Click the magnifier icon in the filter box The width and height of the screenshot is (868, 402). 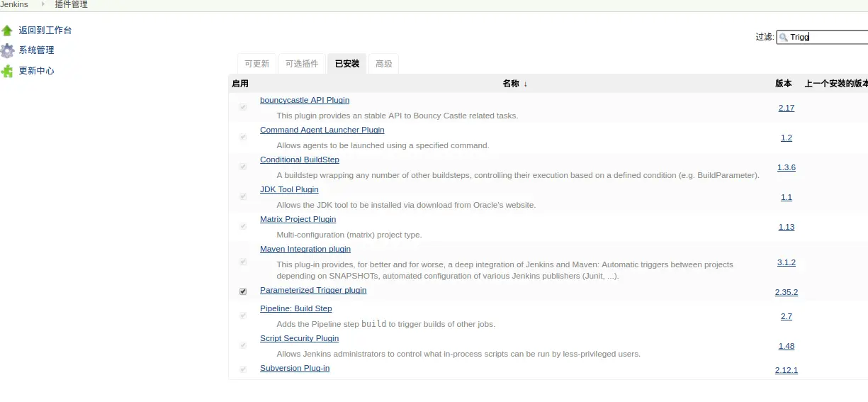pyautogui.click(x=783, y=37)
